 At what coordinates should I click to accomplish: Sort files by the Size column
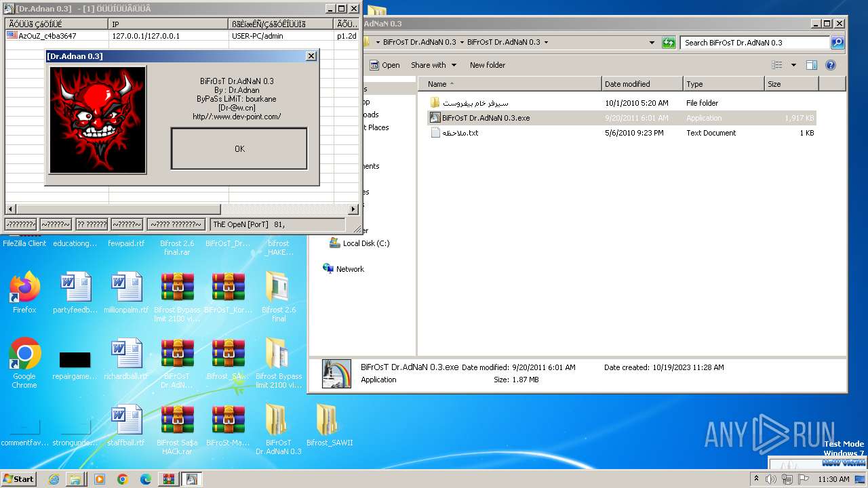[x=791, y=84]
